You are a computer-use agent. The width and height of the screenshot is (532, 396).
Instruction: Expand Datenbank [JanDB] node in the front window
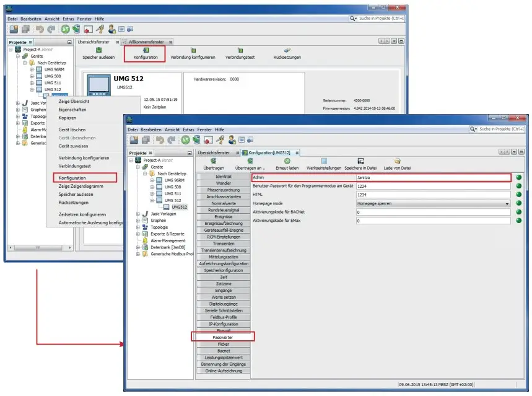138,247
